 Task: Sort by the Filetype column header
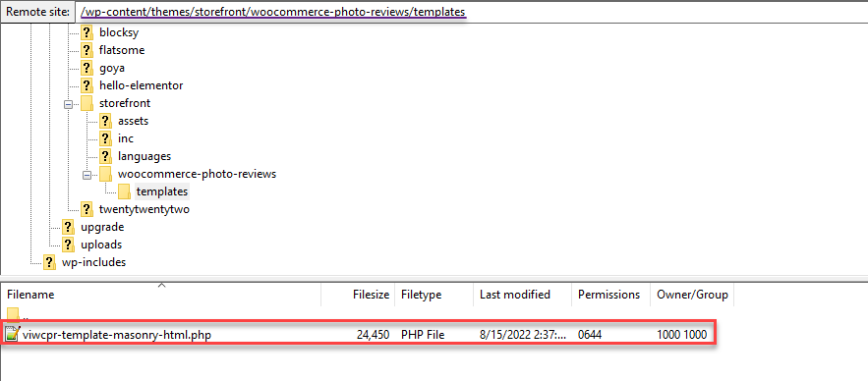(x=435, y=295)
